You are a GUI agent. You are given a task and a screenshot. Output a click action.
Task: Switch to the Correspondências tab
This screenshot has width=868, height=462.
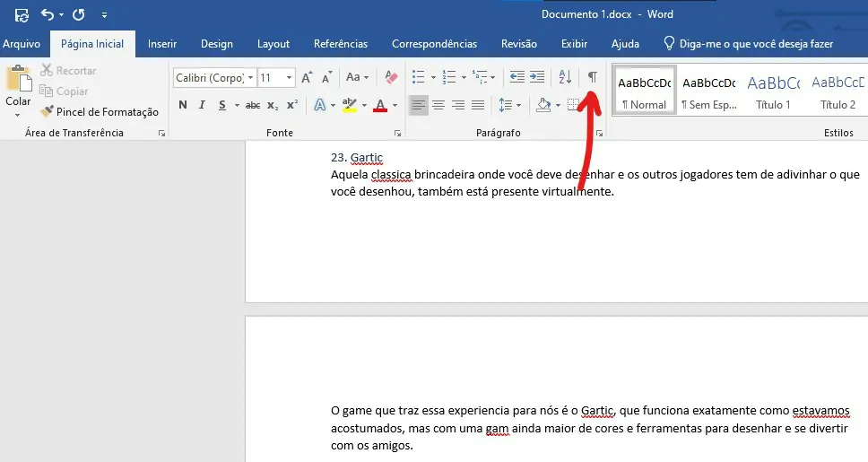434,44
